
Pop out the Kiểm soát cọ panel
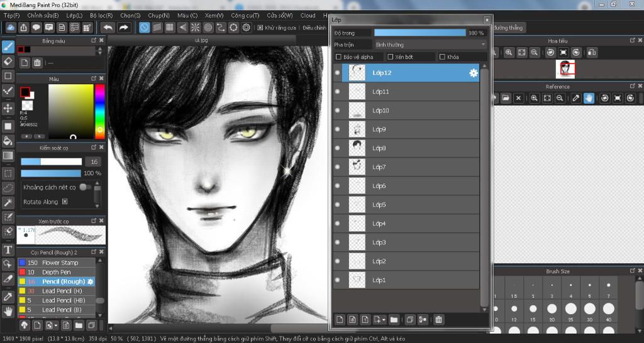point(94,147)
